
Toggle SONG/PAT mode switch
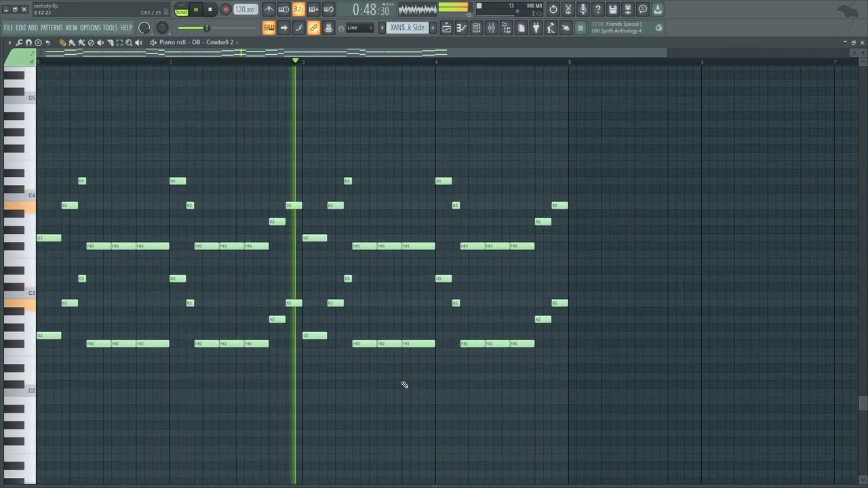tap(181, 10)
